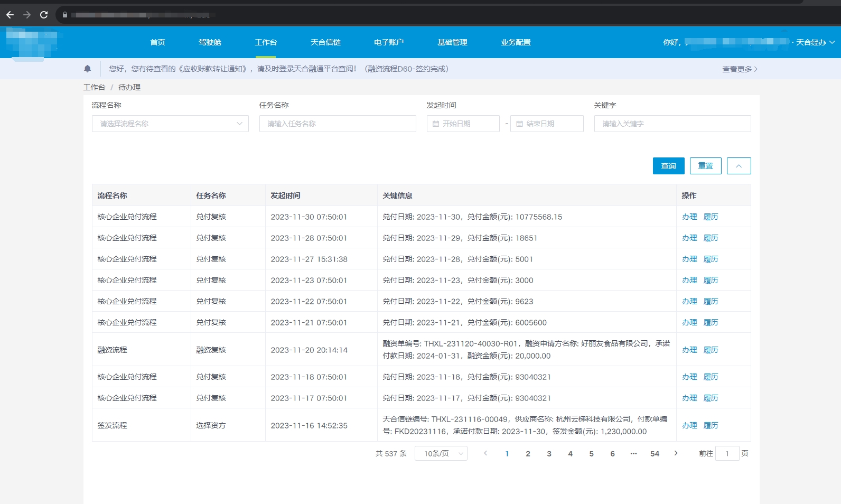841x504 pixels.
Task: Click the 应收账款转让通知 notification message
Action: (279, 69)
